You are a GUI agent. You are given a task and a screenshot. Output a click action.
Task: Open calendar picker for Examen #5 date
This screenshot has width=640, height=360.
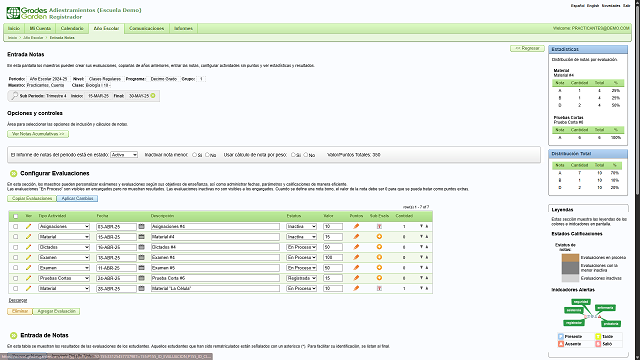142,268
